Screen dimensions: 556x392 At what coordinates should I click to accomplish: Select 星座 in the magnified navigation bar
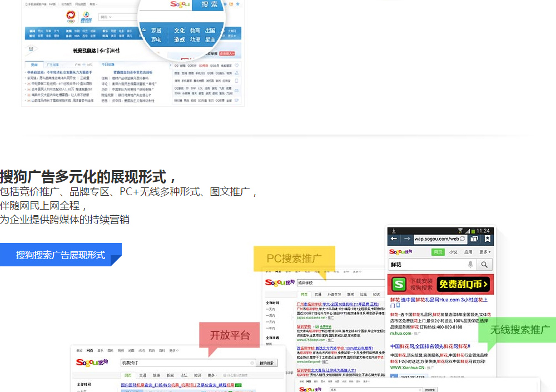coord(210,39)
